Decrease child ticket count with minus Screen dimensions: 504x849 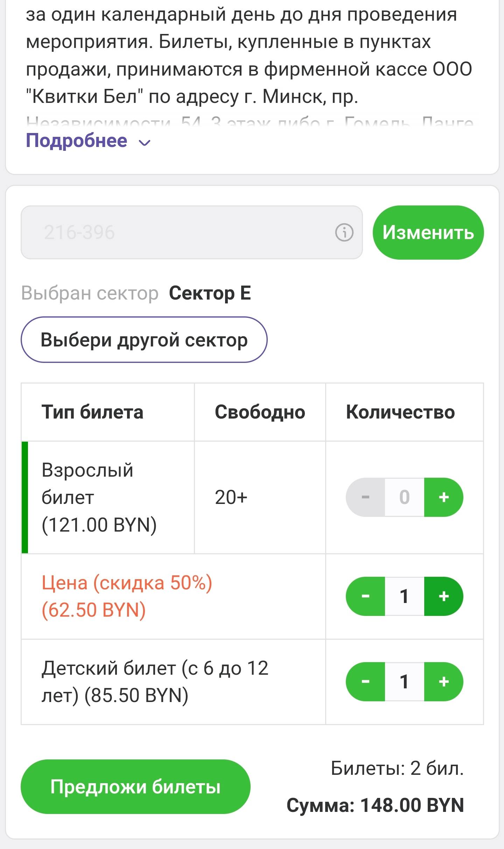point(365,682)
